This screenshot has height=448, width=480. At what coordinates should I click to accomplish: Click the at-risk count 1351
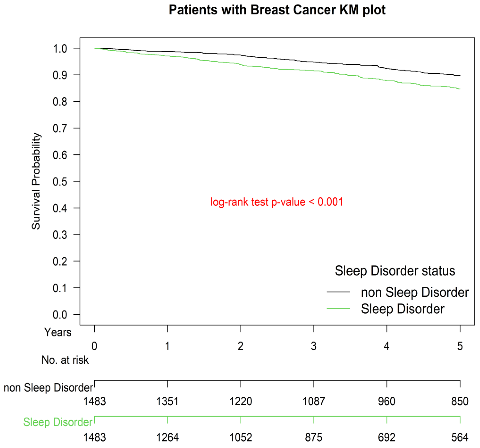coord(167,402)
